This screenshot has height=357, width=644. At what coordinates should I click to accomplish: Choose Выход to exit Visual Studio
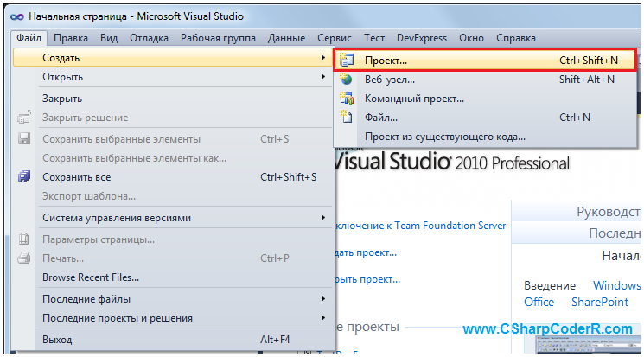point(57,340)
